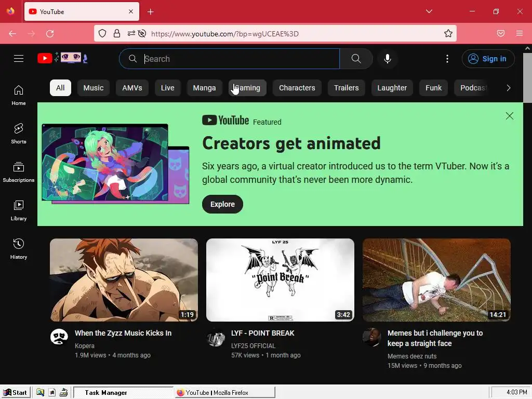Click the taskbar clock 4:03 PM
Screen dimensions: 532x399
(516, 392)
